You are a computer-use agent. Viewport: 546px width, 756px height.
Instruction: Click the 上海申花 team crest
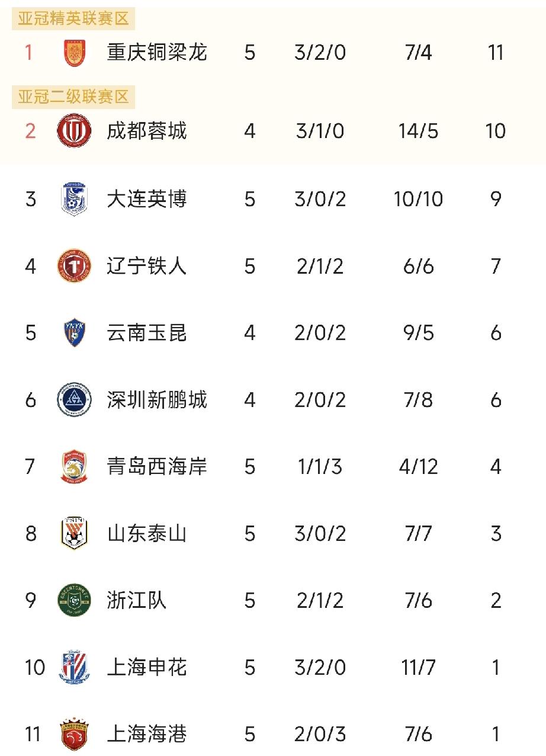tap(74, 668)
